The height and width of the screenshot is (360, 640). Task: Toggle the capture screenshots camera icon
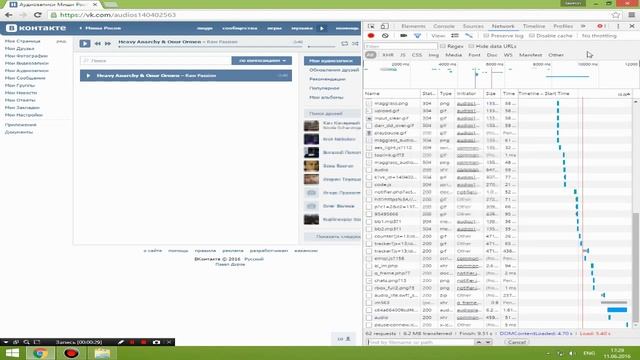(x=403, y=36)
